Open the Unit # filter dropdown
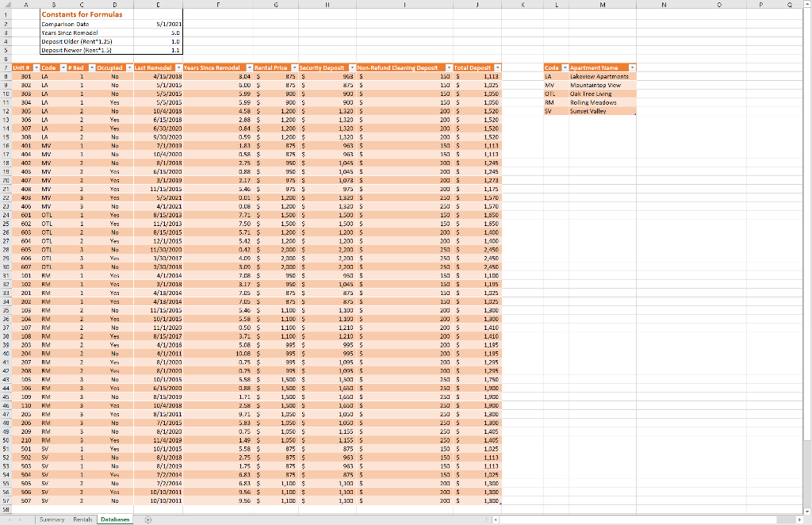 pos(36,68)
